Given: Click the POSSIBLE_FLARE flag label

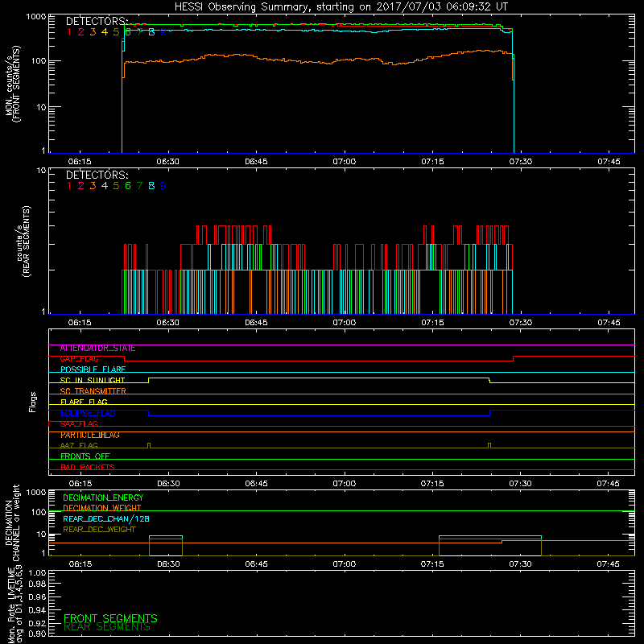Looking at the screenshot, I should coord(93,369).
